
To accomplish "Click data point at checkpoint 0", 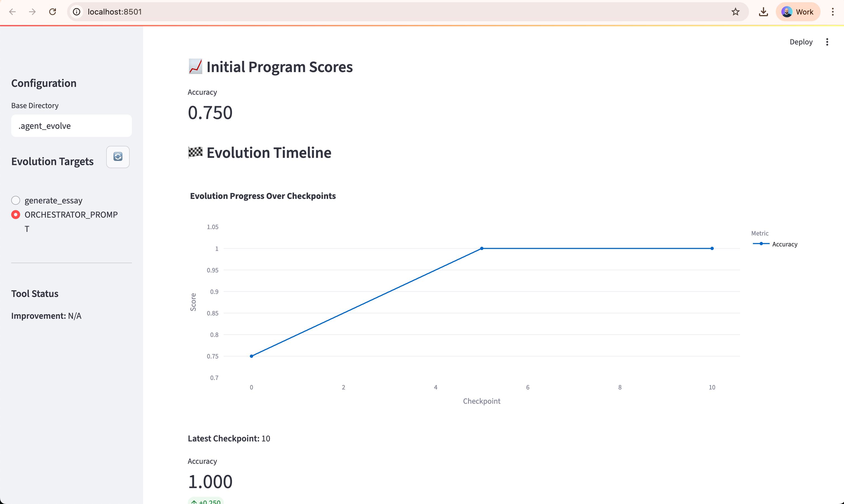I will click(251, 356).
